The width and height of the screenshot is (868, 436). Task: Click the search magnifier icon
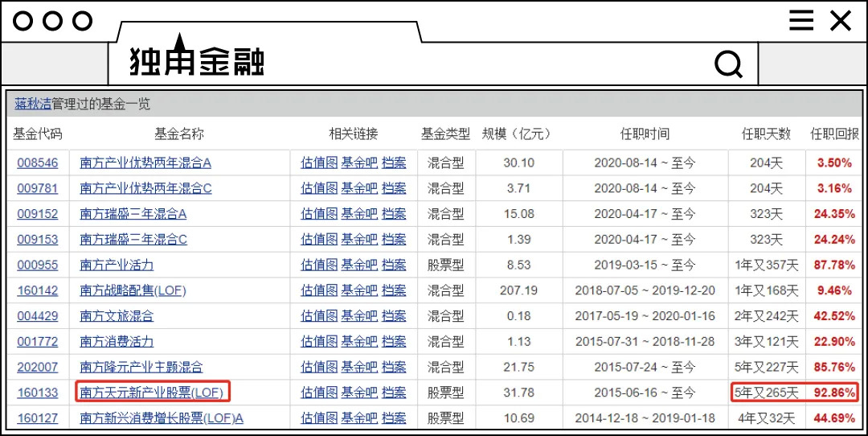pyautogui.click(x=728, y=65)
